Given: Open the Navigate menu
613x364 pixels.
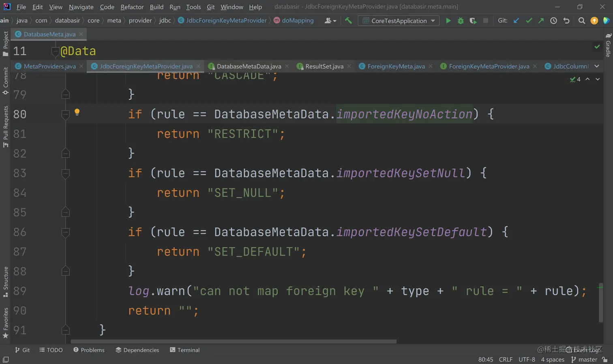Looking at the screenshot, I should coord(81,7).
